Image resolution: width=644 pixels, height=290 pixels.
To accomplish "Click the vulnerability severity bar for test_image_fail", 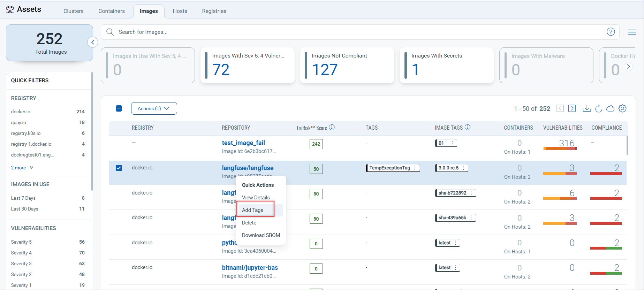I will tap(560, 149).
